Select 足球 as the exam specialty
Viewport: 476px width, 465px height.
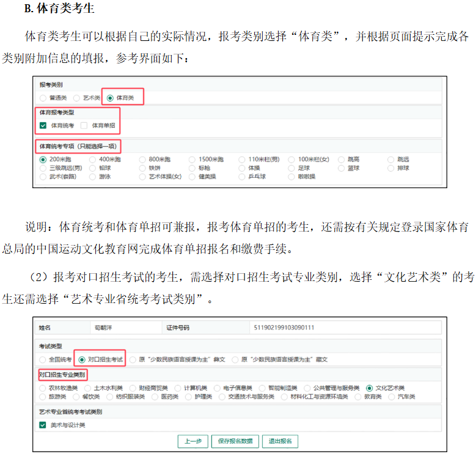click(292, 168)
